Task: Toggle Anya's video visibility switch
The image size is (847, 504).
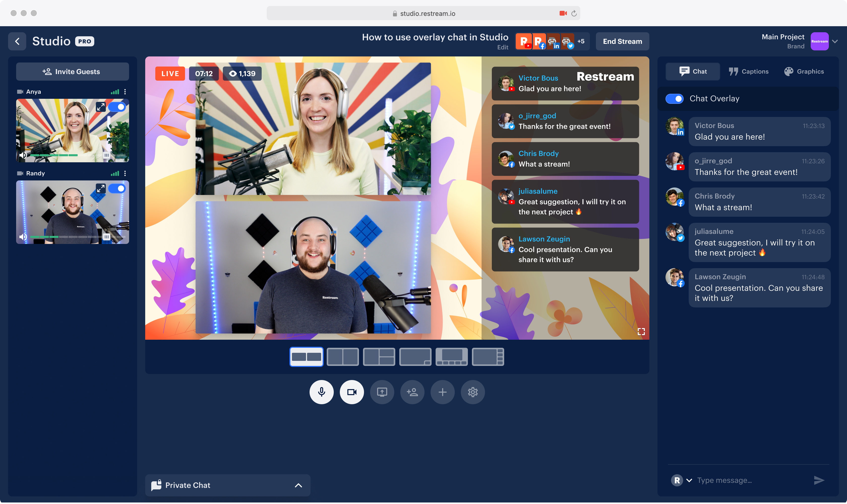Action: click(118, 107)
